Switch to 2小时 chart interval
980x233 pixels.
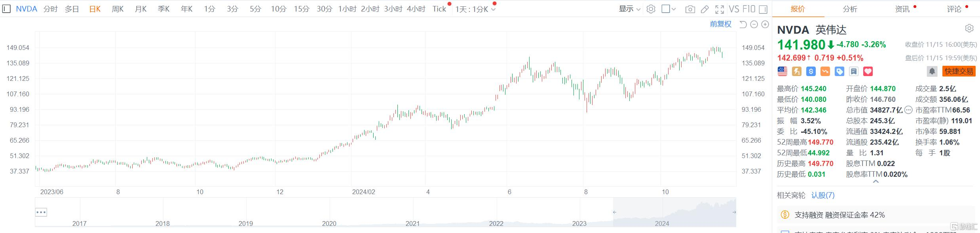pyautogui.click(x=370, y=9)
